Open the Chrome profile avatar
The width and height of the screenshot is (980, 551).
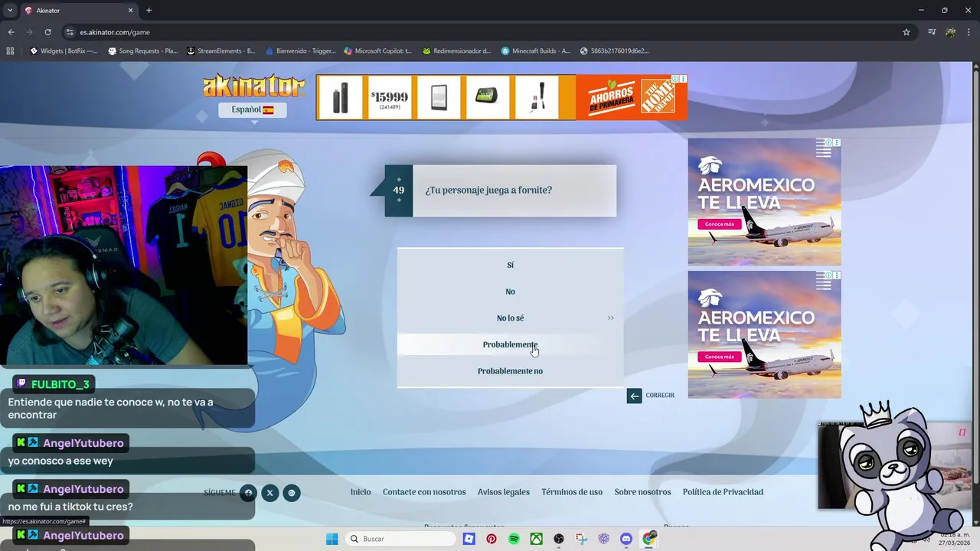(950, 32)
